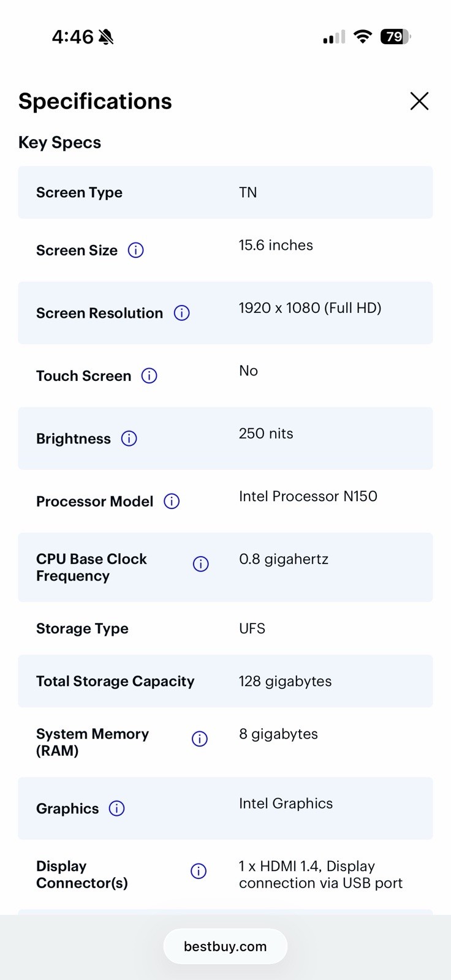Select the Total Storage Capacity row
This screenshot has height=980, width=451.
(x=225, y=681)
